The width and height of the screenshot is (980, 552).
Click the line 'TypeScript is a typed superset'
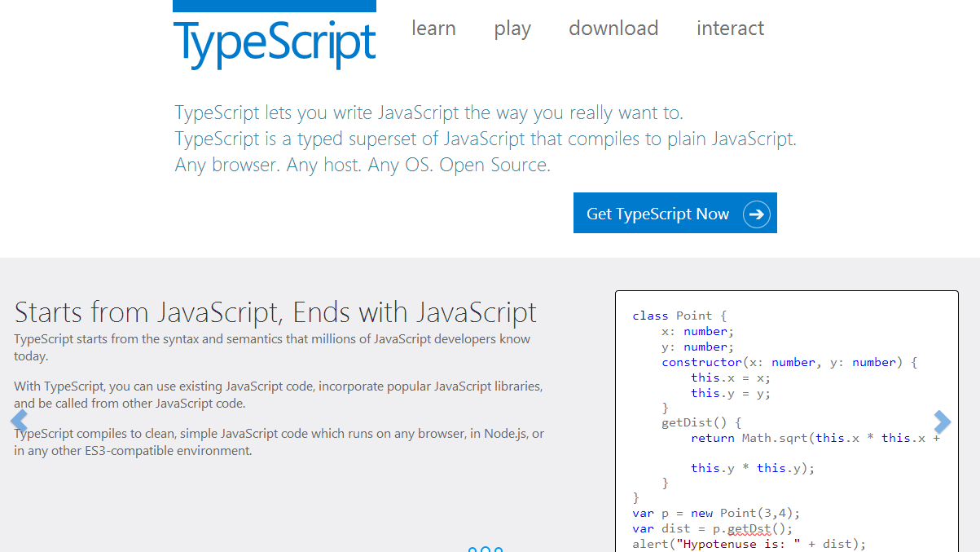(486, 139)
